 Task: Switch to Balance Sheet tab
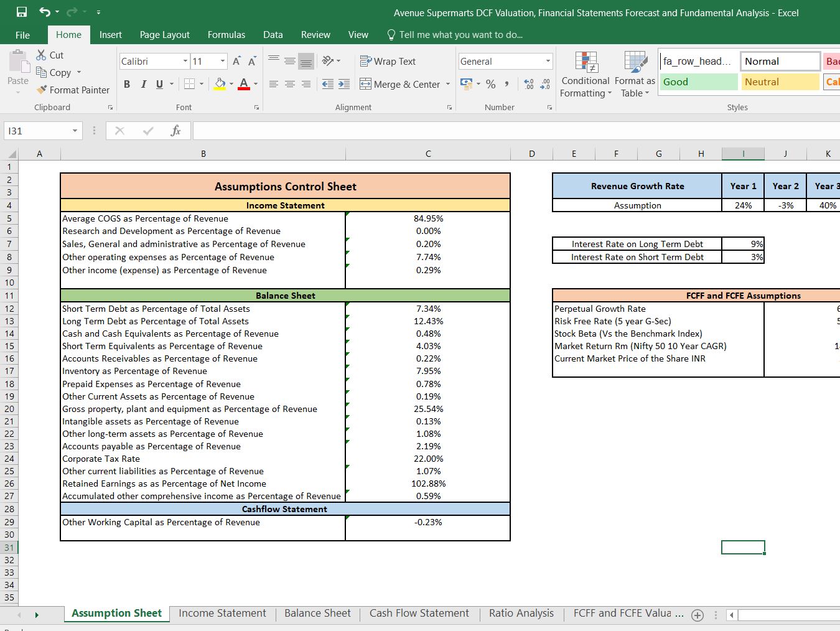coord(317,614)
